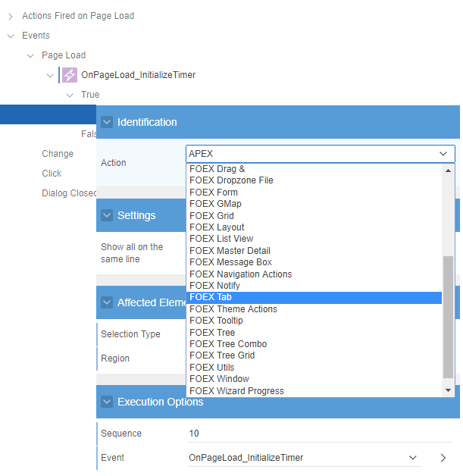Choose FOEX Form option
Image resolution: width=463 pixels, height=476 pixels.
click(x=314, y=193)
